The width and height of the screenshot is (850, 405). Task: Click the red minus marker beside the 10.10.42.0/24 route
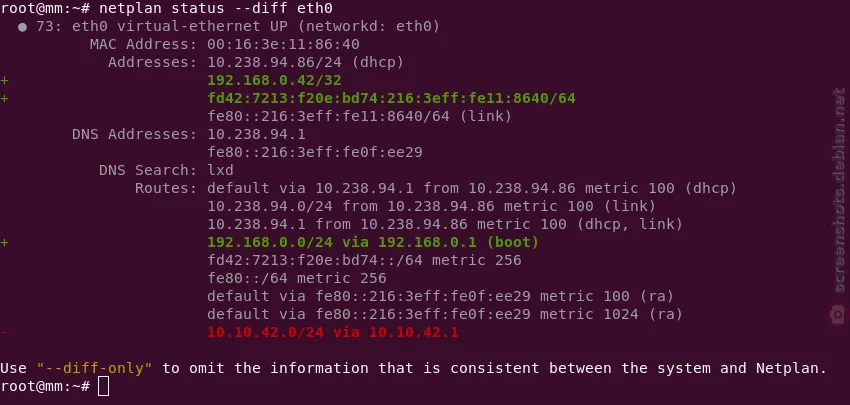(5, 332)
